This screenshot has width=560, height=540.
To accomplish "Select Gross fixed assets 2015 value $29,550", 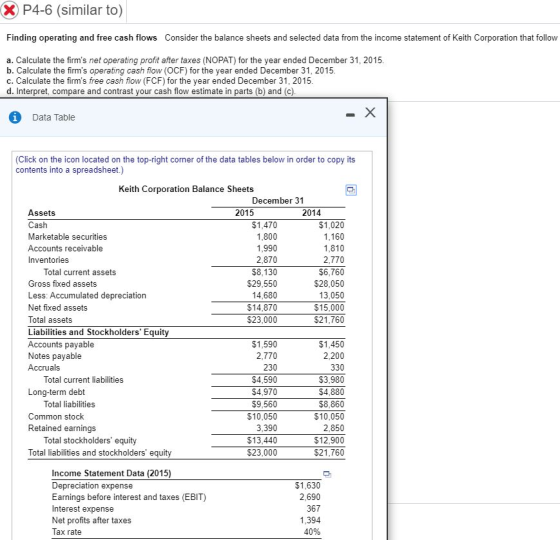I will [262, 284].
